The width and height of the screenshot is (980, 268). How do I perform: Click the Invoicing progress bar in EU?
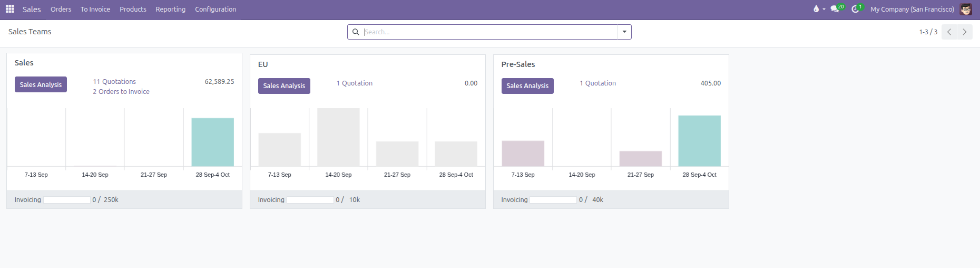click(310, 200)
